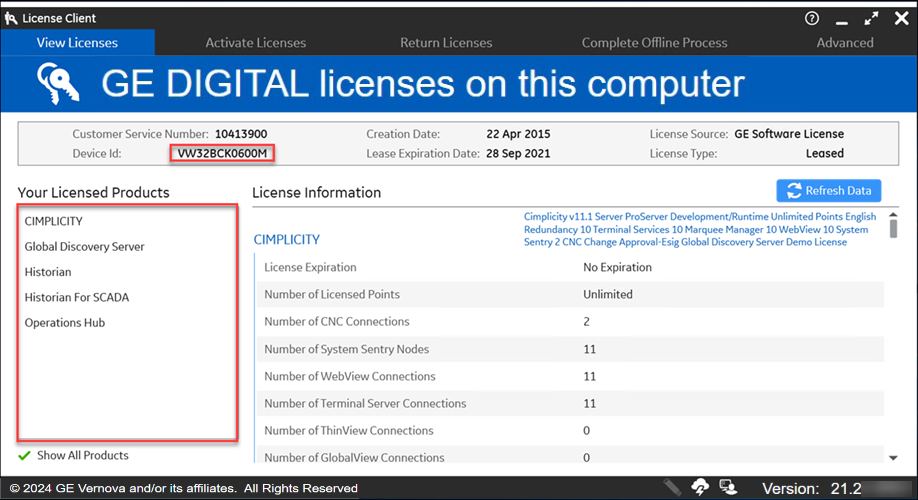Image resolution: width=918 pixels, height=500 pixels.
Task: Click the pen icon in the status bar
Action: (672, 487)
